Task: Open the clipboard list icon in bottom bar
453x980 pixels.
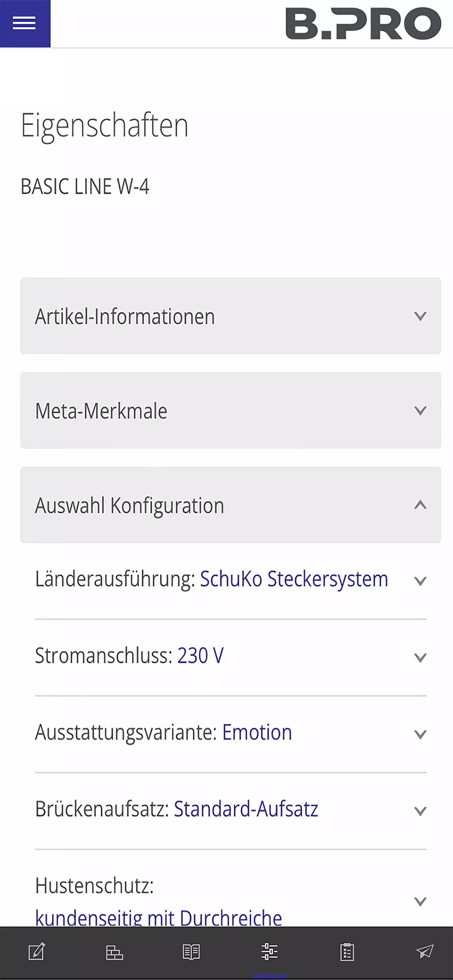Action: click(x=347, y=952)
